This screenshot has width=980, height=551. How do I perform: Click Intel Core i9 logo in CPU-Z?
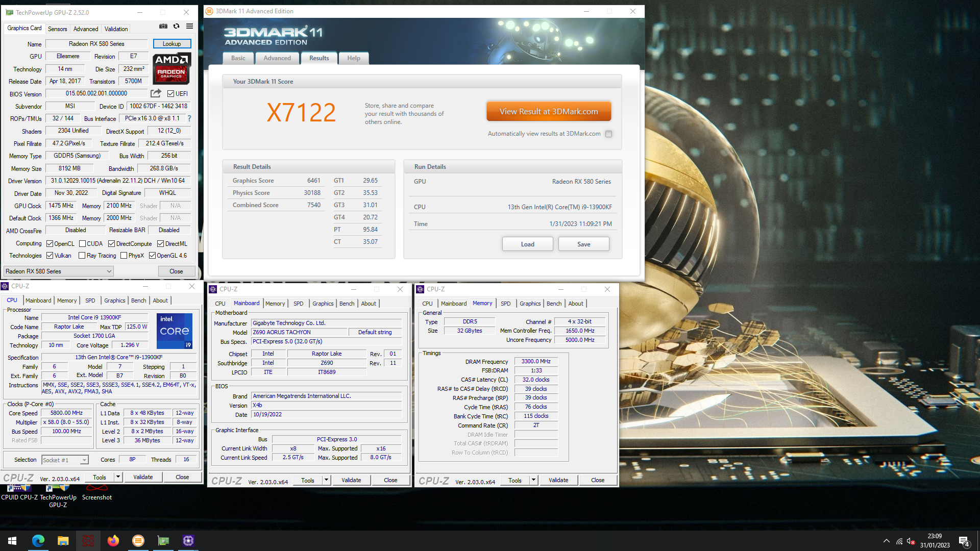(x=175, y=331)
